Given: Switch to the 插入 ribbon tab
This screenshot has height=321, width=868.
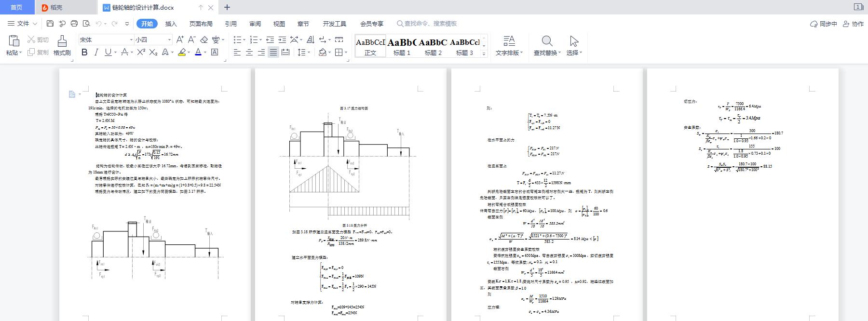Looking at the screenshot, I should click(x=171, y=24).
